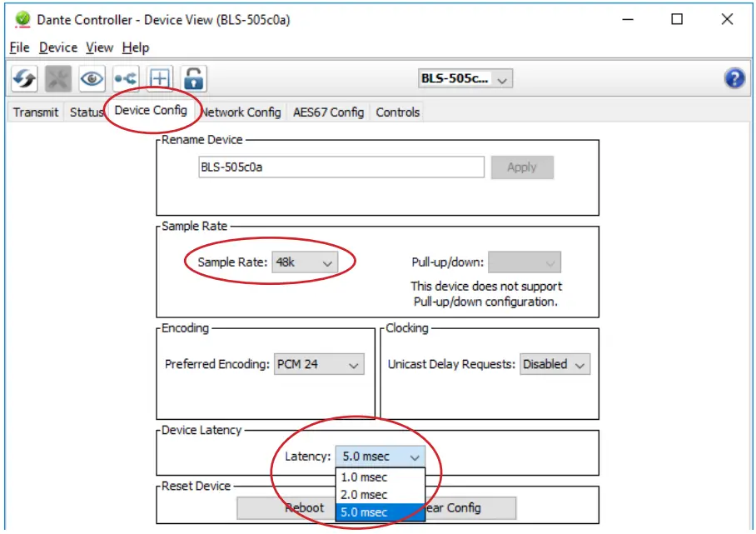Image resolution: width=756 pixels, height=534 pixels.
Task: Switch to the AES67 Config tab
Action: click(x=328, y=112)
